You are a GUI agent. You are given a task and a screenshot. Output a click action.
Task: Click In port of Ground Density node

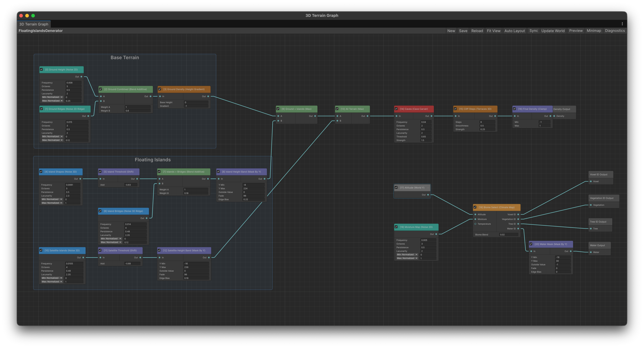point(160,96)
